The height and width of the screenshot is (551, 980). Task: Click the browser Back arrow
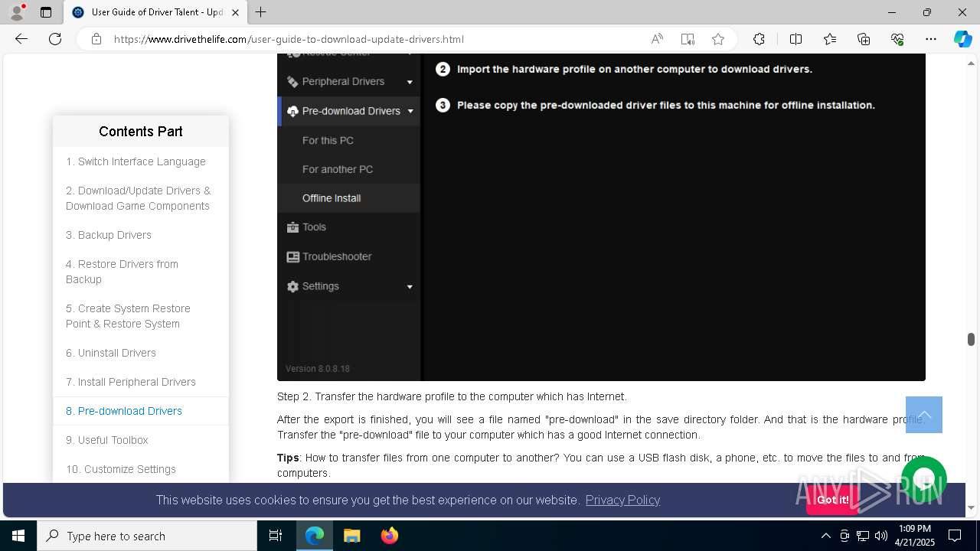coord(21,39)
